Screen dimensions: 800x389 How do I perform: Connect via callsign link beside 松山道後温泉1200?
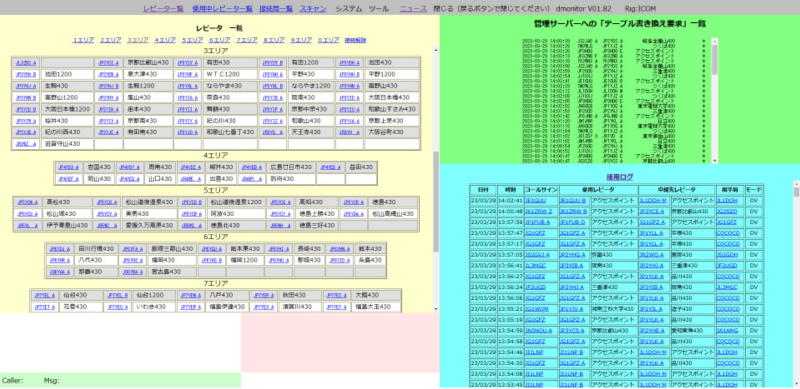[192, 202]
